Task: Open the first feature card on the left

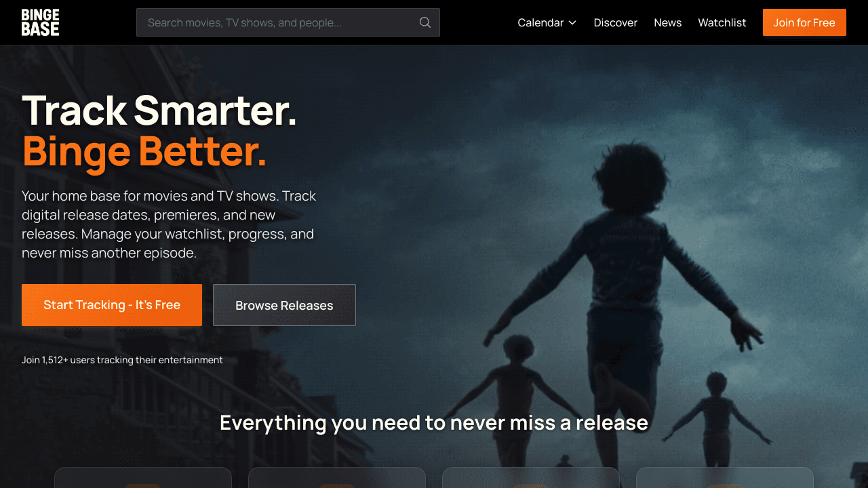Action: [x=143, y=478]
